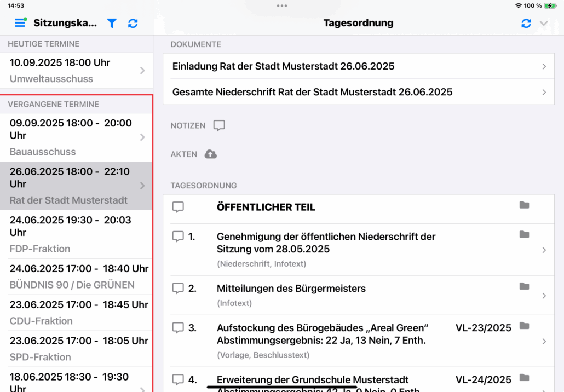Viewport: 564px width, 392px height.
Task: Click the note bubble for agenda item 1
Action: coord(178,237)
